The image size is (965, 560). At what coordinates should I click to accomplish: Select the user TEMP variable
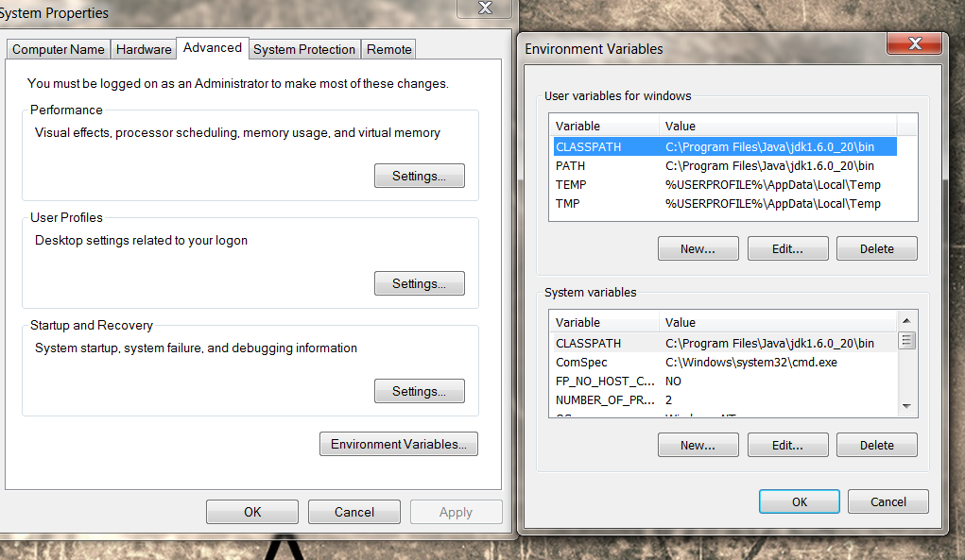(x=725, y=184)
